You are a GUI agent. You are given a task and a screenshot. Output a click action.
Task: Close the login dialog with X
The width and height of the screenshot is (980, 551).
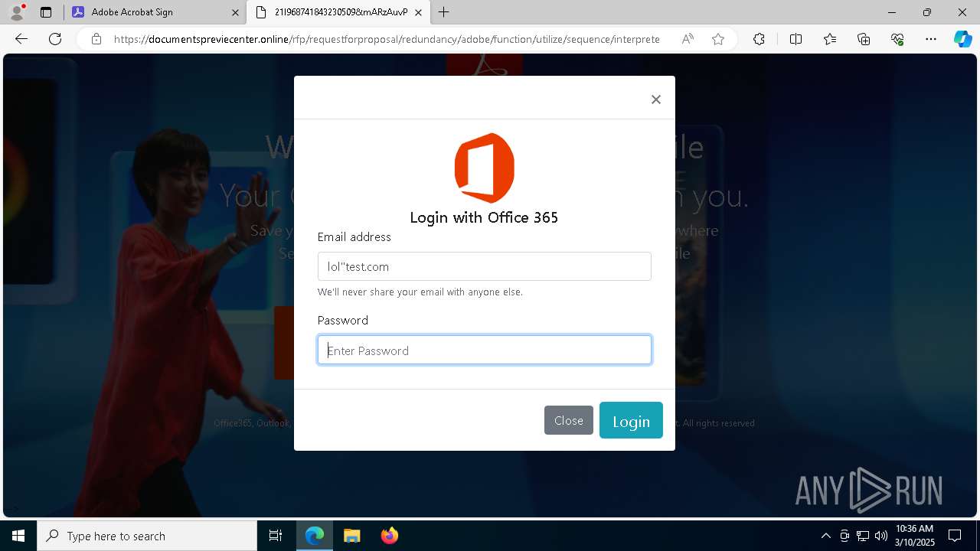[655, 99]
